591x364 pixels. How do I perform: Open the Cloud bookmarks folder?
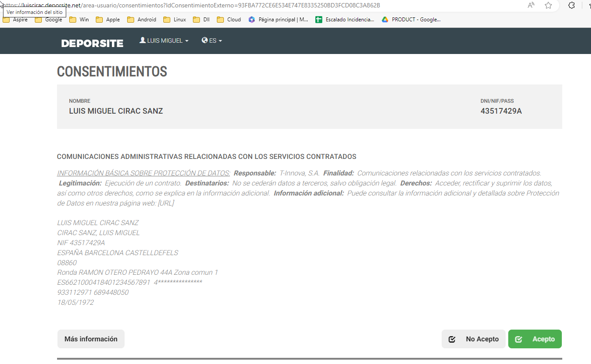(229, 20)
